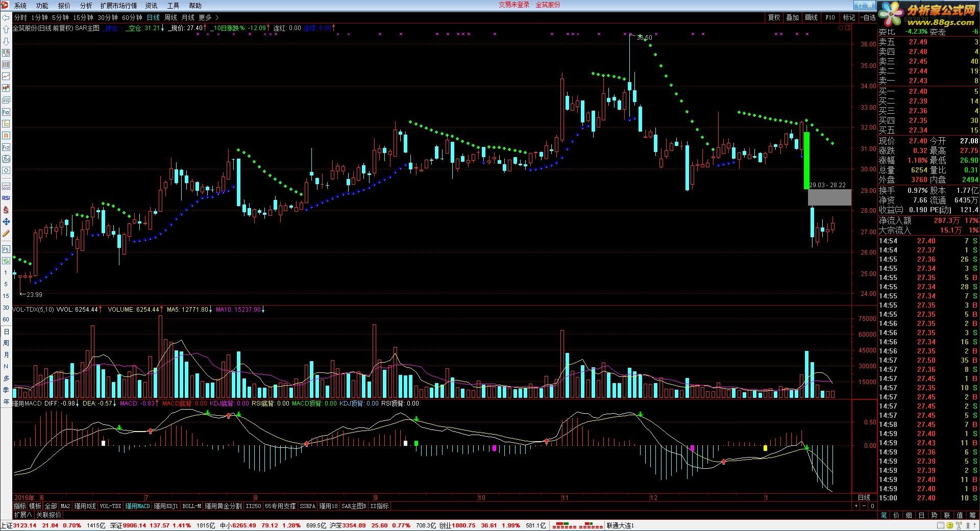Select the pencil drawing icon in sidebar

click(6, 233)
